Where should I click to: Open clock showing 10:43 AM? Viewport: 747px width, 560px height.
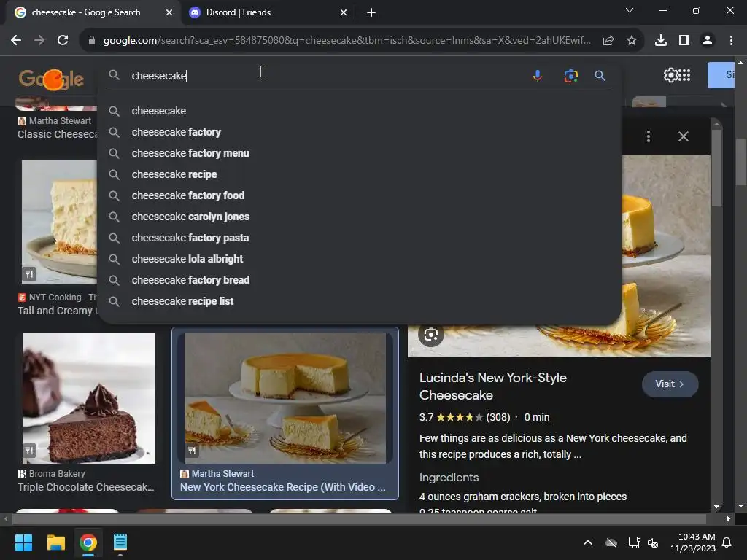tap(693, 542)
